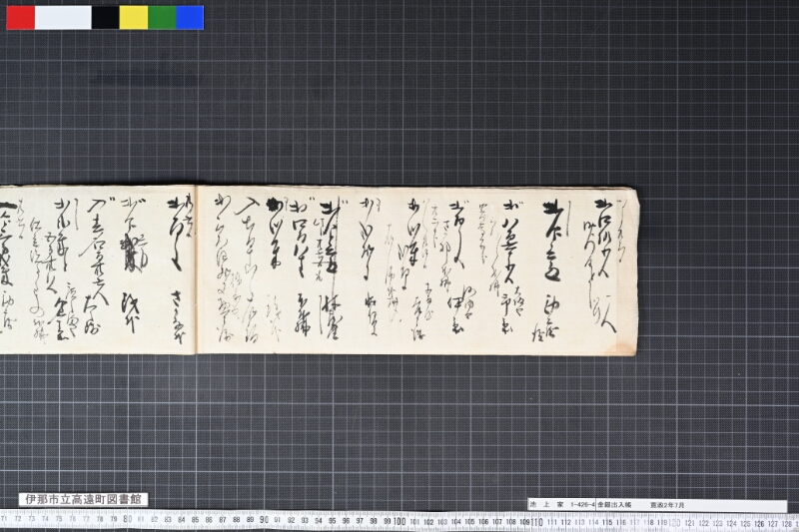Click the blue color swatch
The image size is (799, 532).
190,17
